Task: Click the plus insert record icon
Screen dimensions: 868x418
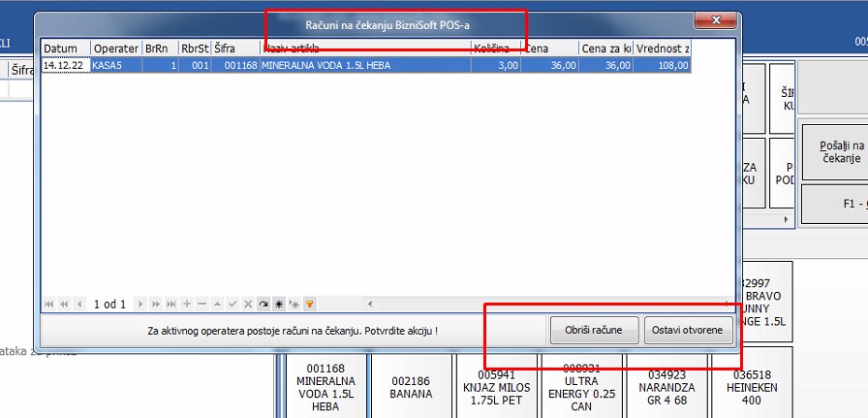Action: pos(187,304)
